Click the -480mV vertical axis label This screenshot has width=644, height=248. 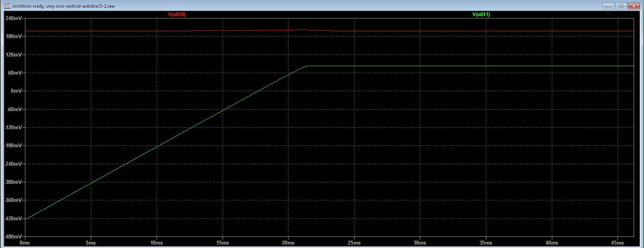[13, 236]
